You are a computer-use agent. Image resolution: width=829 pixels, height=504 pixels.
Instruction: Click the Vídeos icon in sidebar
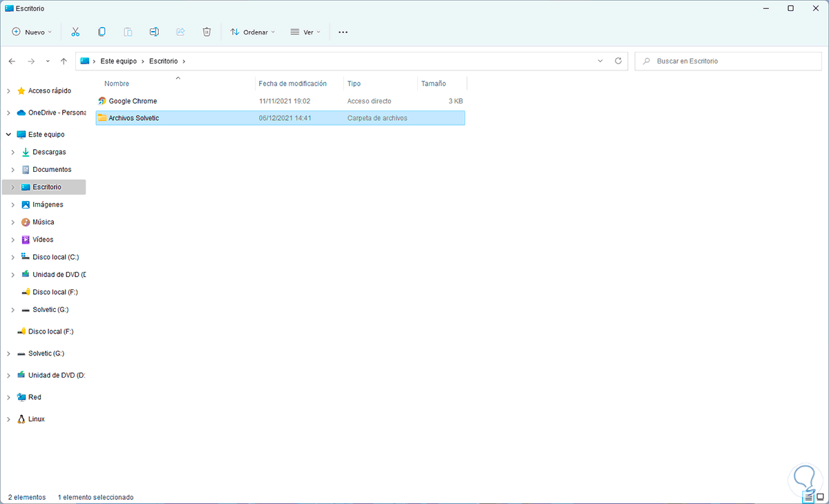(26, 240)
